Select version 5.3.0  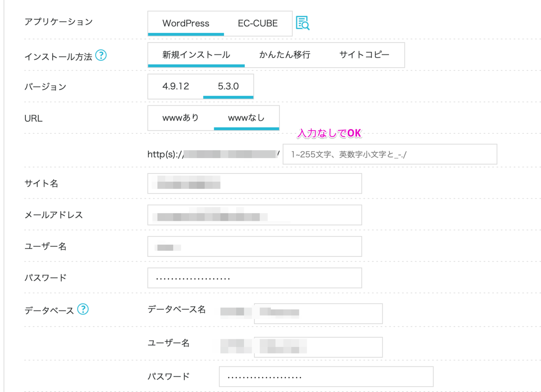pyautogui.click(x=228, y=87)
